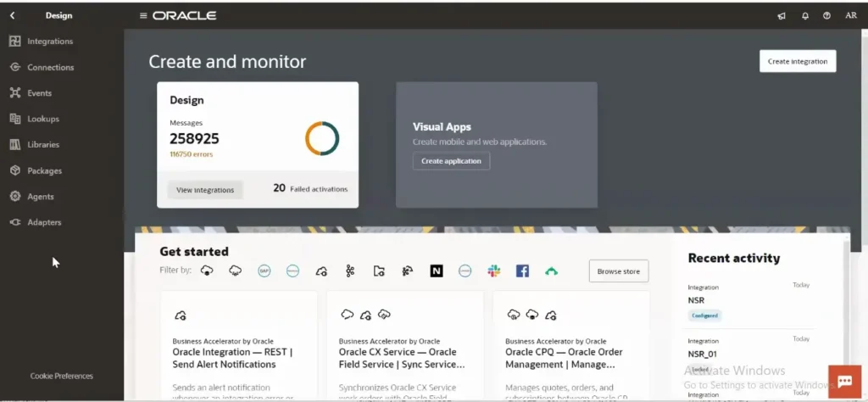Viewport: 868px width, 402px height.
Task: Select Lookups from the sidebar
Action: 42,119
